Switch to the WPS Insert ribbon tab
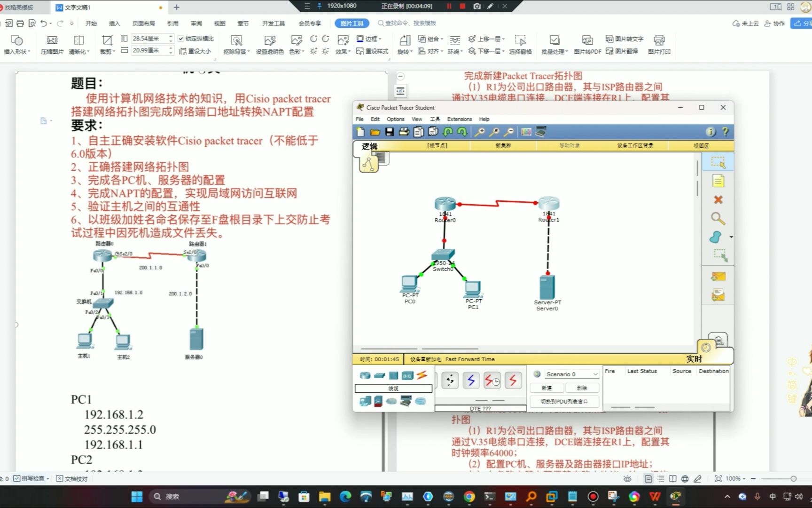This screenshot has height=508, width=812. point(114,23)
